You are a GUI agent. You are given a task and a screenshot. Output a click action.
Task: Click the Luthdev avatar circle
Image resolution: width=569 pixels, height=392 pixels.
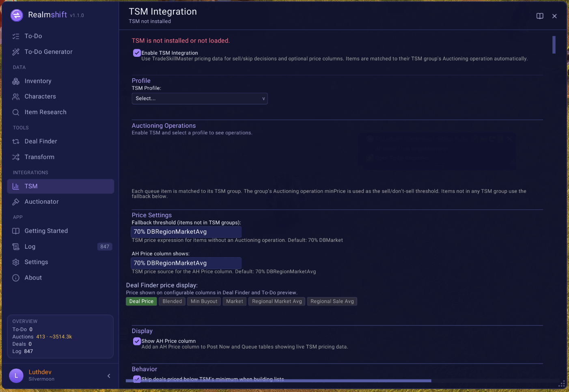(16, 376)
